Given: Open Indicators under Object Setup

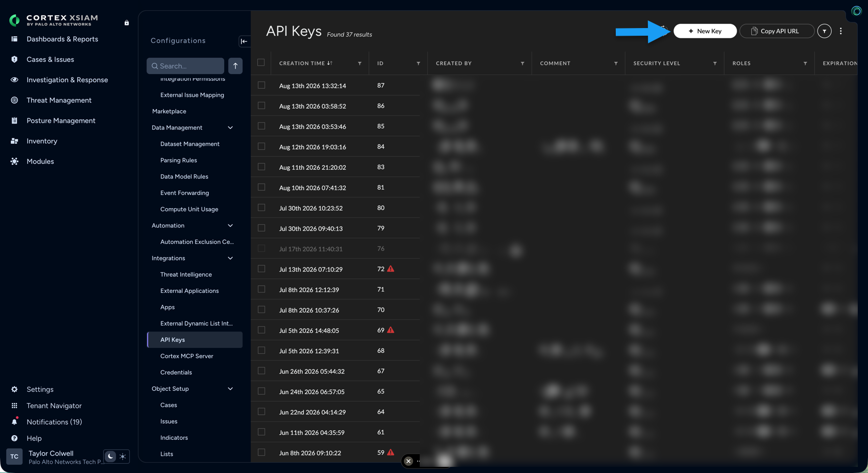Looking at the screenshot, I should pyautogui.click(x=174, y=438).
